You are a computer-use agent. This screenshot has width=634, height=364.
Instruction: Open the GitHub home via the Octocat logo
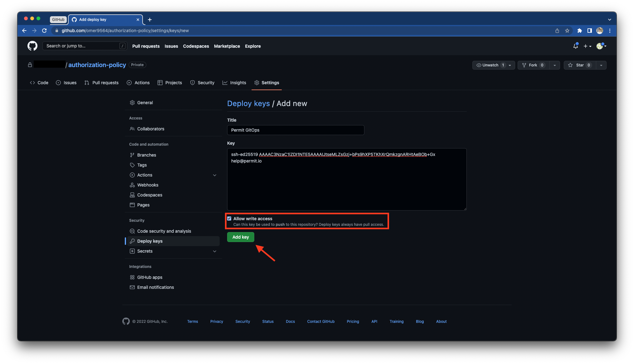tap(32, 46)
